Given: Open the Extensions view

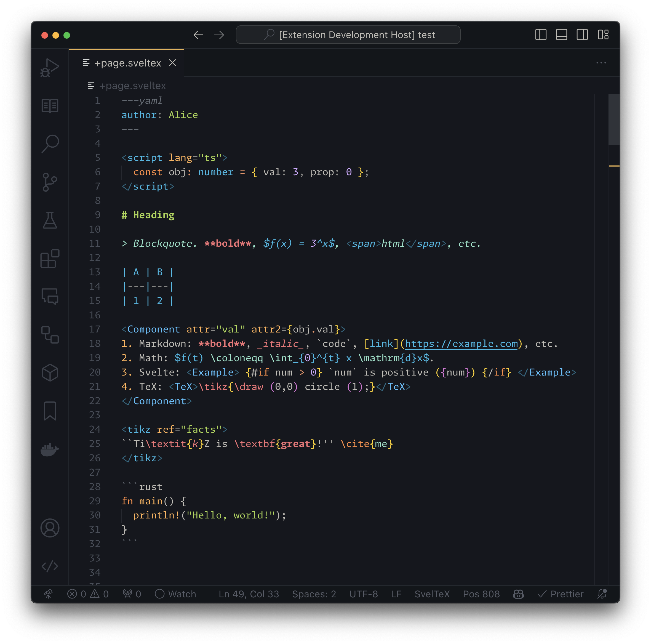Looking at the screenshot, I should click(x=50, y=259).
